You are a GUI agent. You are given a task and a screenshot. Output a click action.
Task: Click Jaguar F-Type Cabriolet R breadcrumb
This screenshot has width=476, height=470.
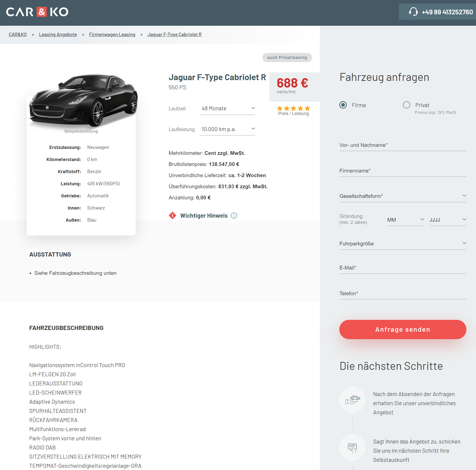pos(174,35)
